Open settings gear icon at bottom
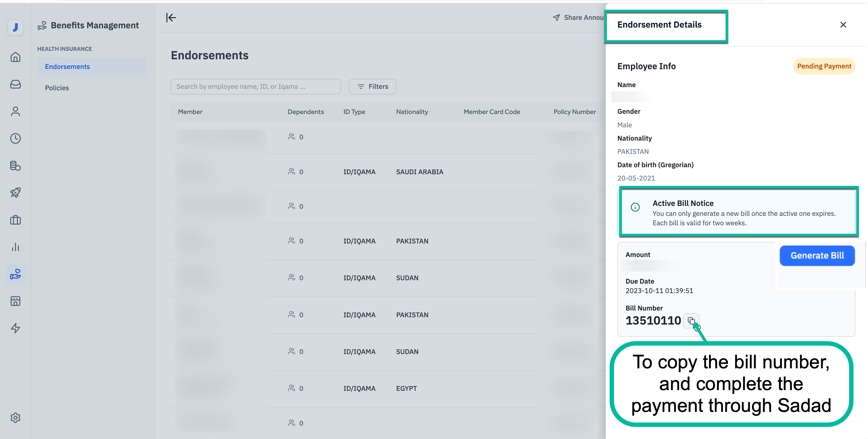The image size is (868, 439). tap(15, 417)
